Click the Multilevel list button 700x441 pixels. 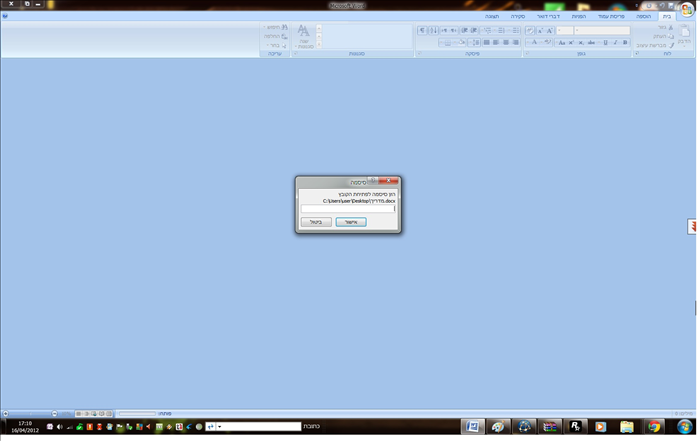[487, 30]
